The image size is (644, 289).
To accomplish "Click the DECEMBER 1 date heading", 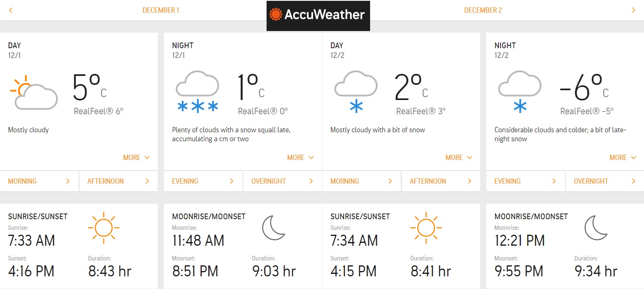I will (x=161, y=10).
